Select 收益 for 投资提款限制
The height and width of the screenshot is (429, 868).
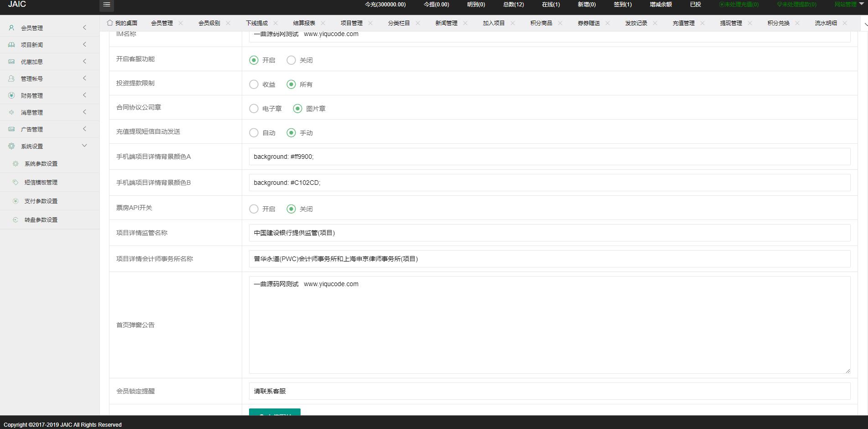(254, 84)
